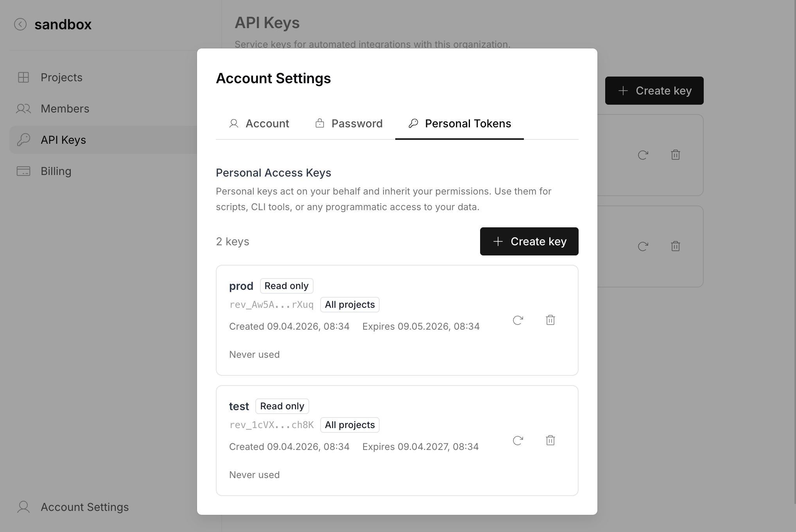This screenshot has height=532, width=796.
Task: Select the API Keys key icon
Action: pos(23,140)
